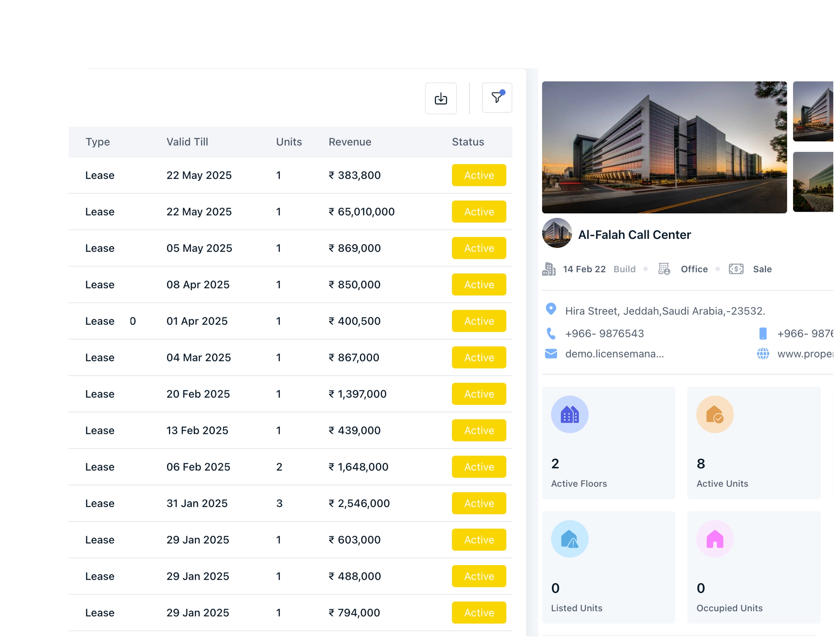Image resolution: width=835 pixels, height=644 pixels.
Task: Open the filter icon with blue notification dot
Action: click(497, 98)
